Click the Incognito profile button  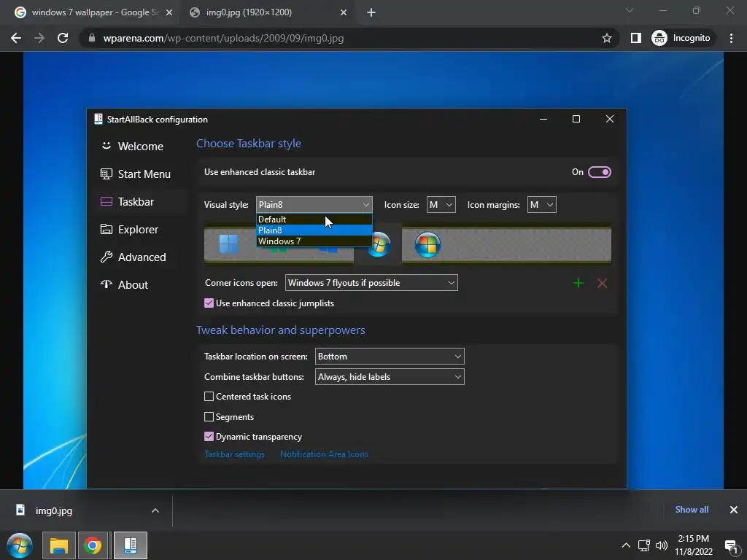[681, 38]
